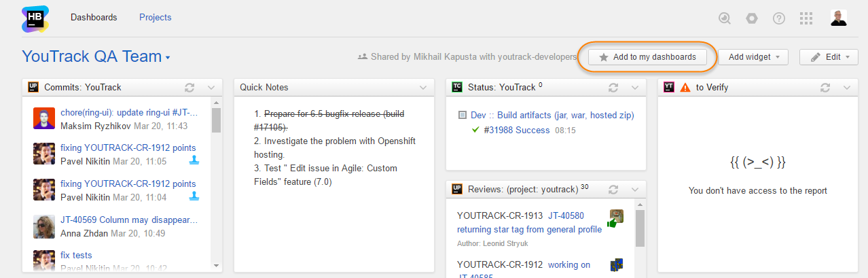
Task: Open the Edit dropdown button
Action: tap(829, 57)
